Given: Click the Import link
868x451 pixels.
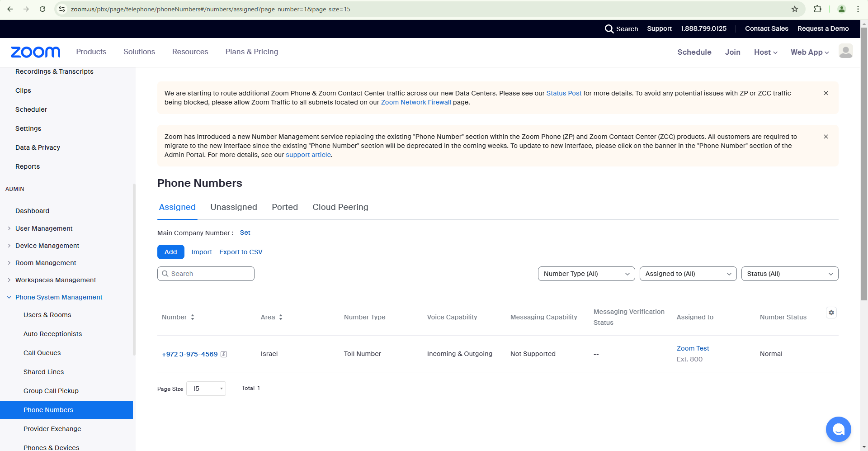Looking at the screenshot, I should coord(202,252).
